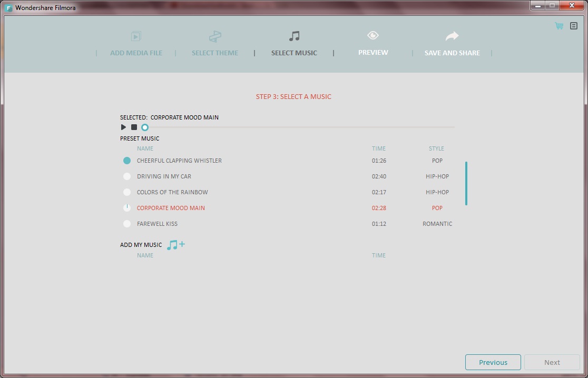Image resolution: width=588 pixels, height=378 pixels.
Task: Click the stop playback button
Action: pos(133,127)
